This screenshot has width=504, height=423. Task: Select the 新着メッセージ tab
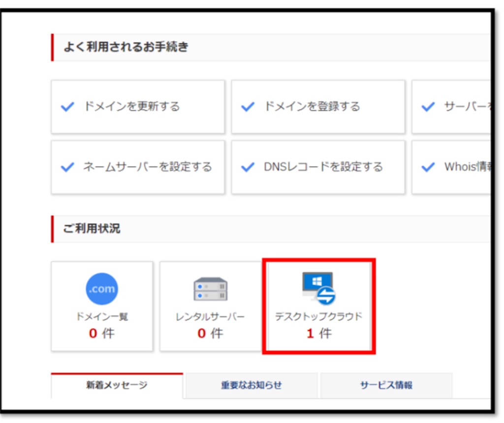pyautogui.click(x=117, y=386)
